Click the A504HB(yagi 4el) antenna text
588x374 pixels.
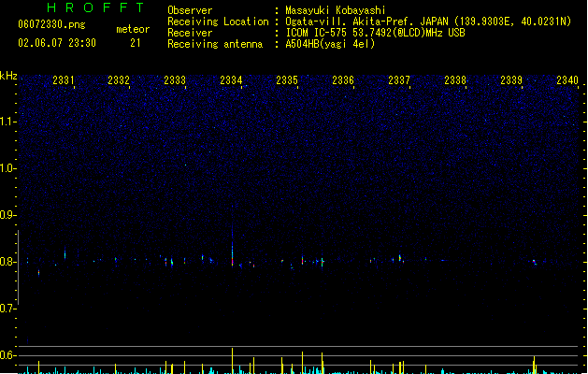point(330,44)
